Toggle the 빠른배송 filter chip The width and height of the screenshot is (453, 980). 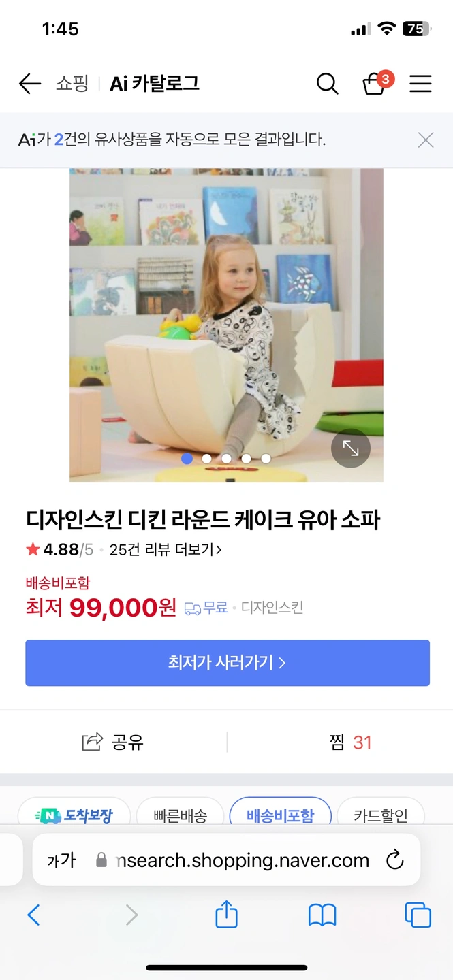[x=180, y=815]
